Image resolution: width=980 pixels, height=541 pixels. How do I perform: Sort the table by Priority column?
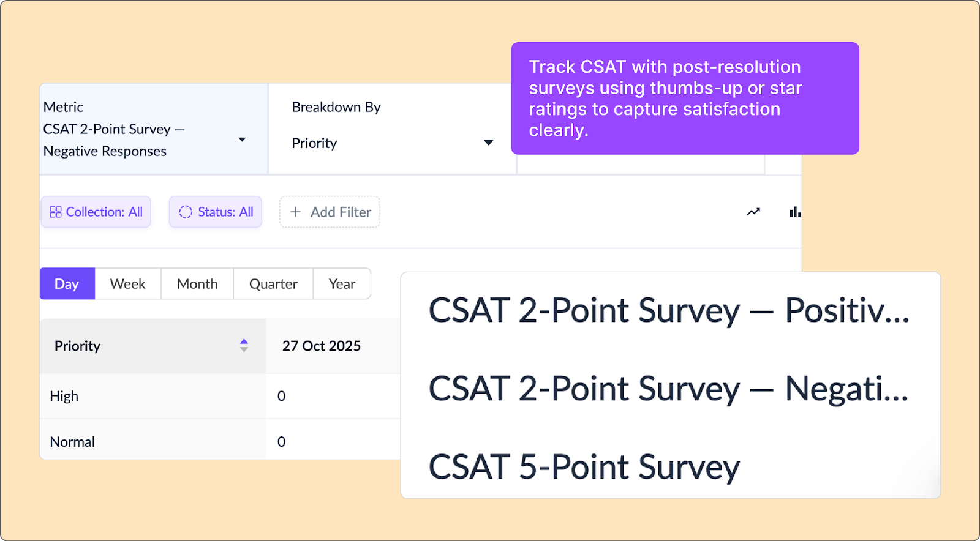[x=244, y=346]
